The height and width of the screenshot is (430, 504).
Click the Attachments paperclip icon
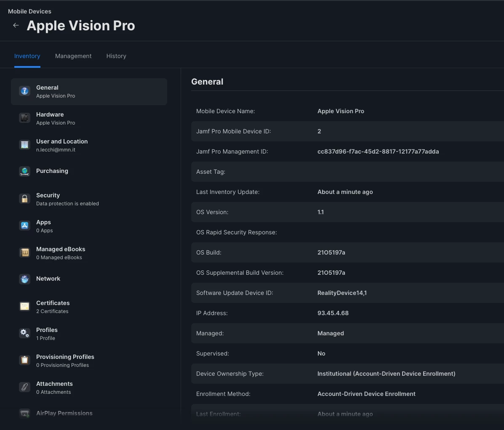25,387
